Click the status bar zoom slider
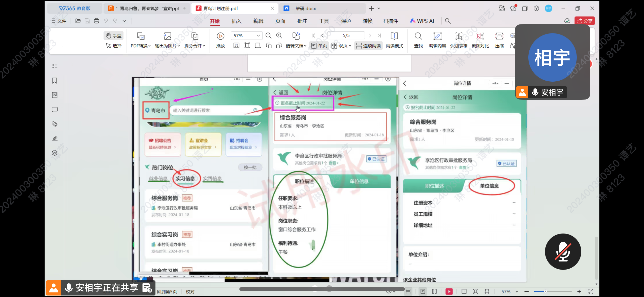 [x=545, y=291]
